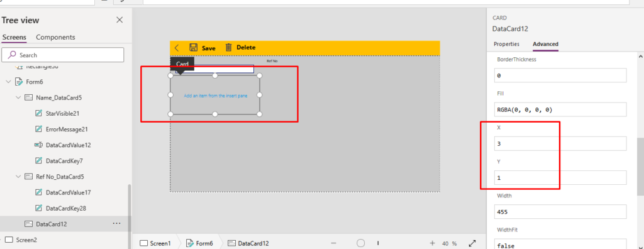Edit the Fill RGBA value field
Image resolution: width=644 pixels, height=249 pixels.
click(560, 109)
